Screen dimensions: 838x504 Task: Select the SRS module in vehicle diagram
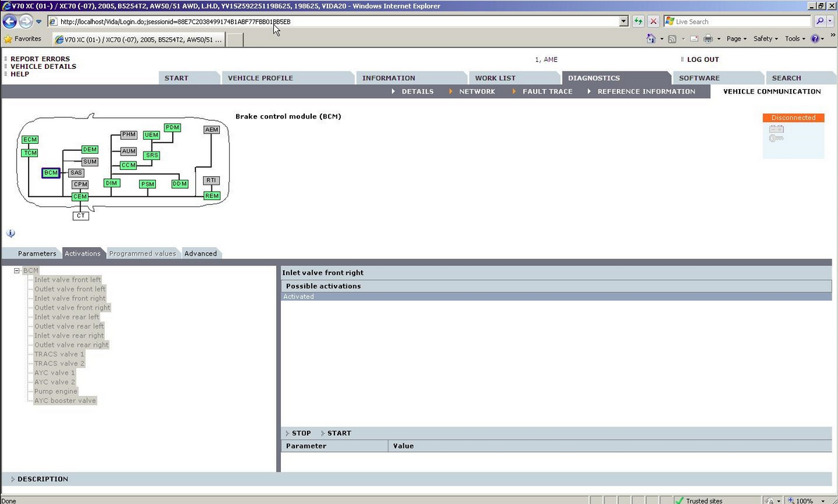(152, 155)
